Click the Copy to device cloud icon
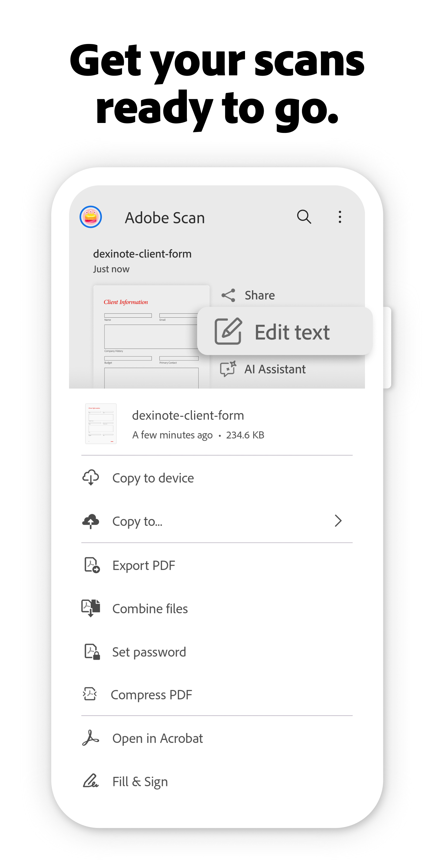The image size is (434, 868). click(91, 477)
